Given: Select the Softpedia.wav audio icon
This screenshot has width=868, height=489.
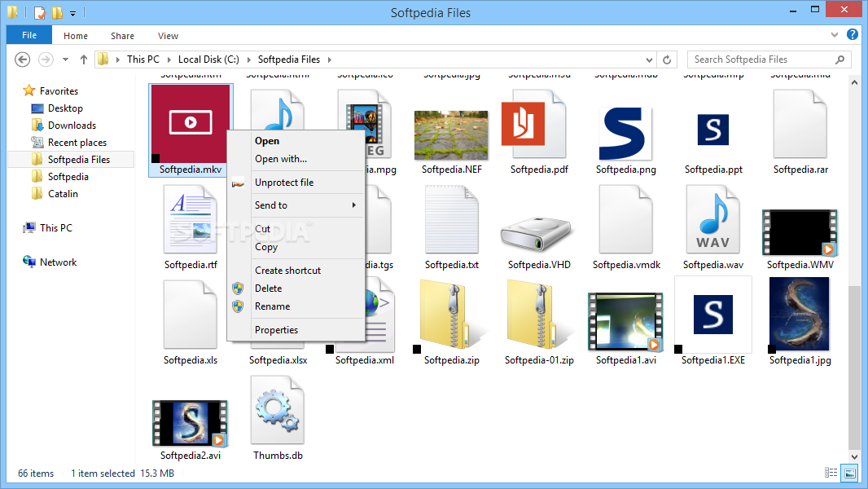Looking at the screenshot, I should tap(713, 220).
